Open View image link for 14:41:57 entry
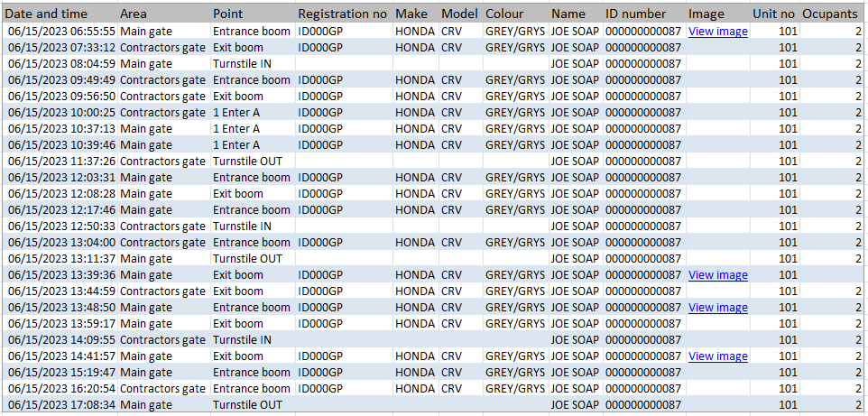The image size is (868, 416). pyautogui.click(x=718, y=356)
